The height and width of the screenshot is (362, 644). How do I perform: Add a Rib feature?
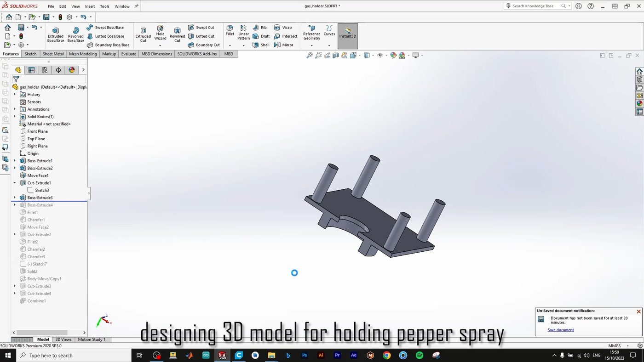260,28
